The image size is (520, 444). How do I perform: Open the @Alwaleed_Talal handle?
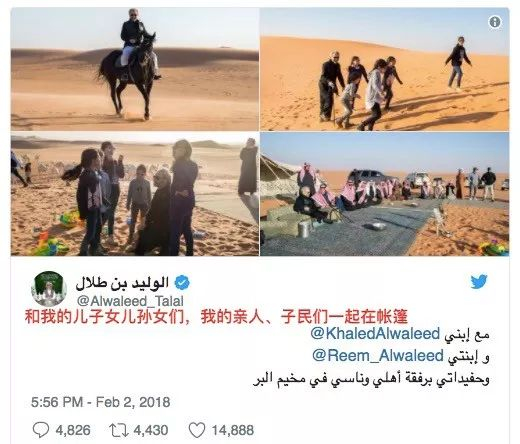coord(130,301)
